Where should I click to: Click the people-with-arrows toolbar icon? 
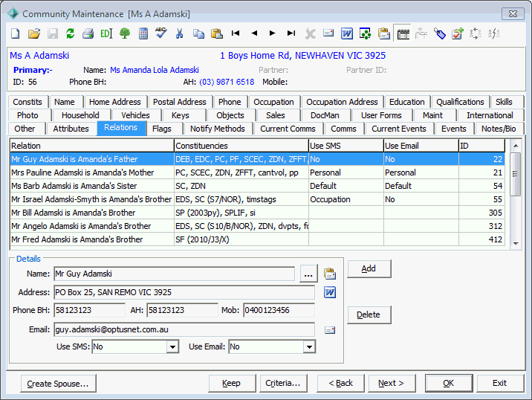476,33
